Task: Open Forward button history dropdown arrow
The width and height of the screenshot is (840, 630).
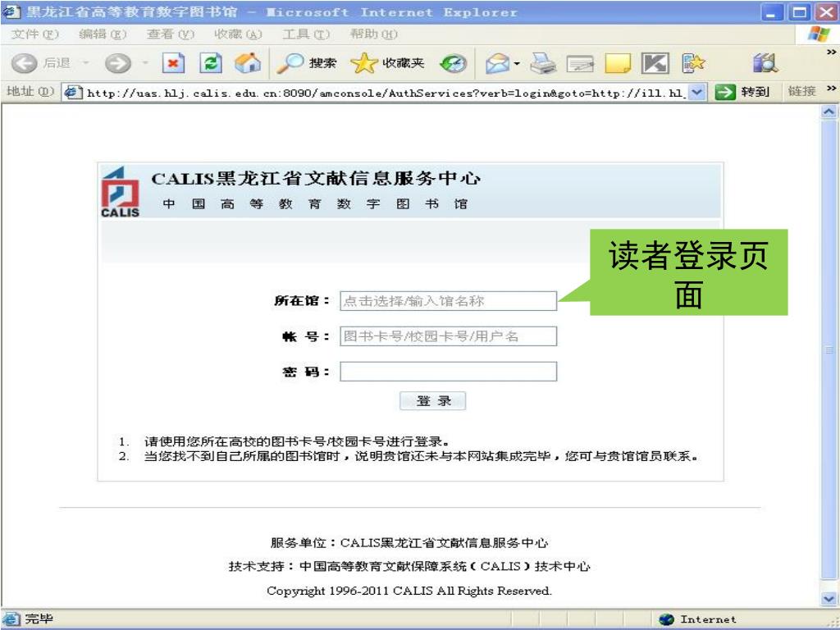Action: pos(145,63)
